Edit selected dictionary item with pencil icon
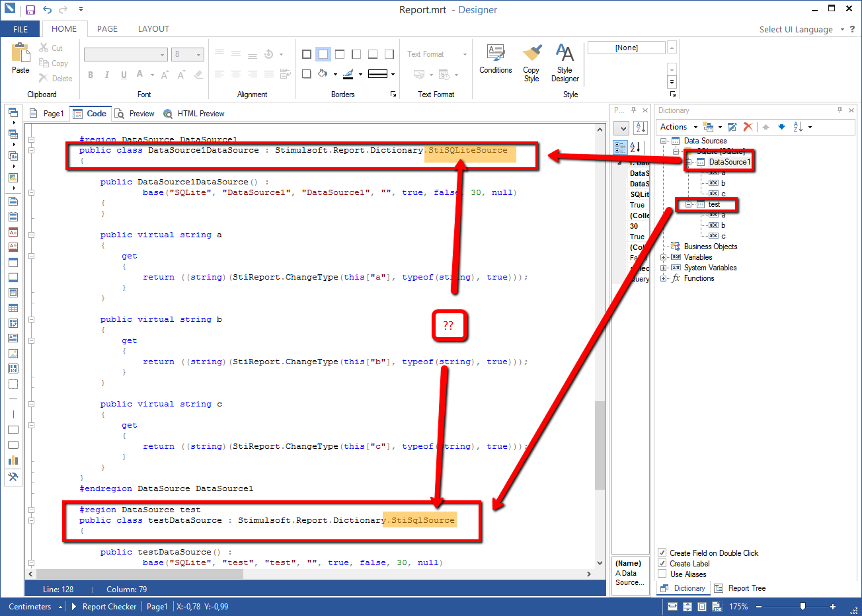The height and width of the screenshot is (616, 862). click(x=732, y=127)
